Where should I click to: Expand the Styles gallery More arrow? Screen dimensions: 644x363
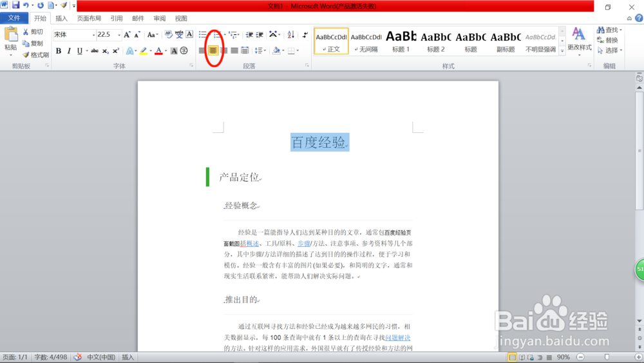tap(562, 50)
